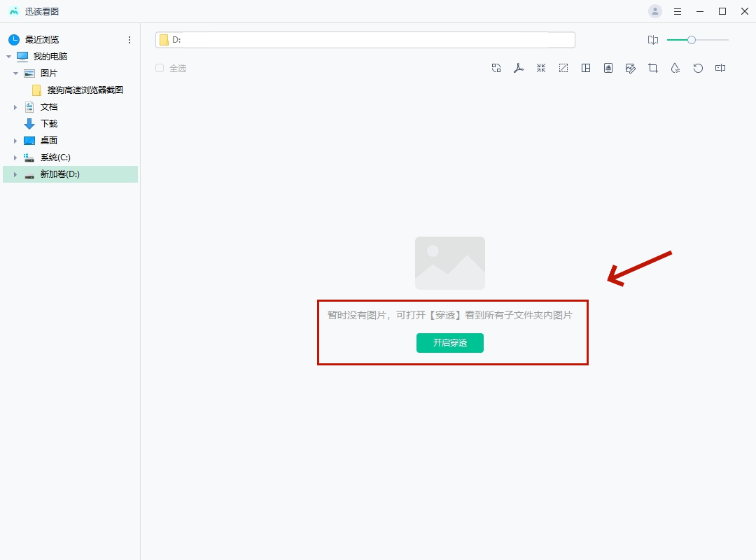Expand the 新加卷(D:) drive arrow
Screen dimensions: 756x560
pos(15,174)
